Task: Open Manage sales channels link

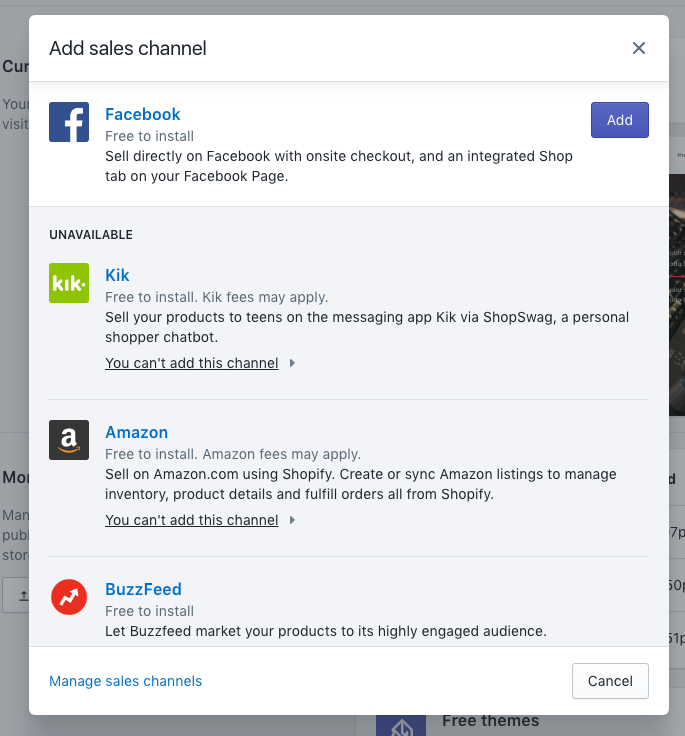Action: [x=125, y=681]
